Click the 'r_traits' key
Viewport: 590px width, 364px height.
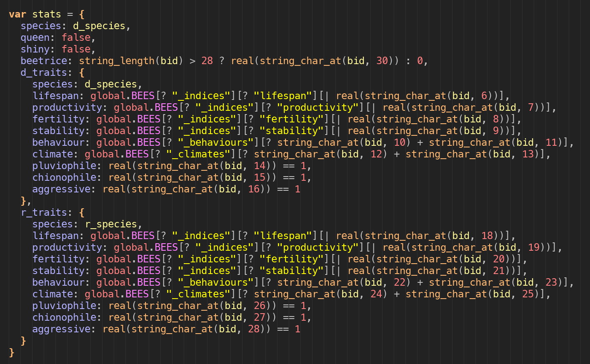pyautogui.click(x=44, y=212)
